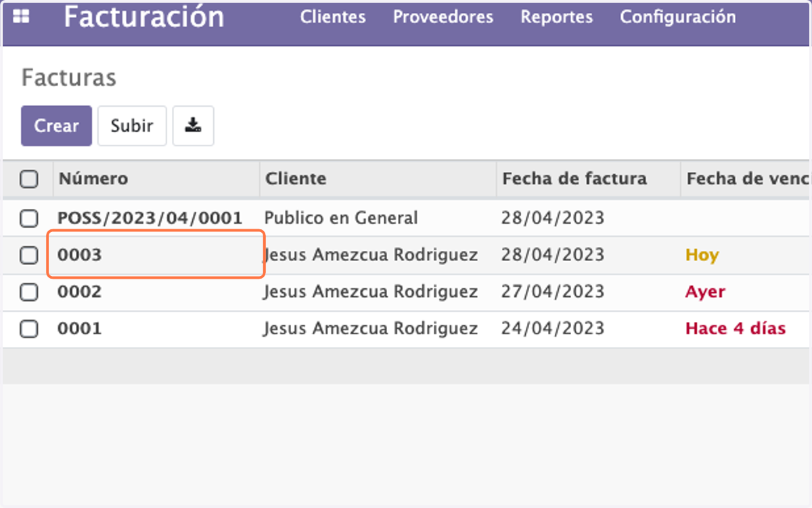Select Jesus Amezcua Rodriguez in row 0003
The height and width of the screenshot is (508, 812).
tap(371, 255)
